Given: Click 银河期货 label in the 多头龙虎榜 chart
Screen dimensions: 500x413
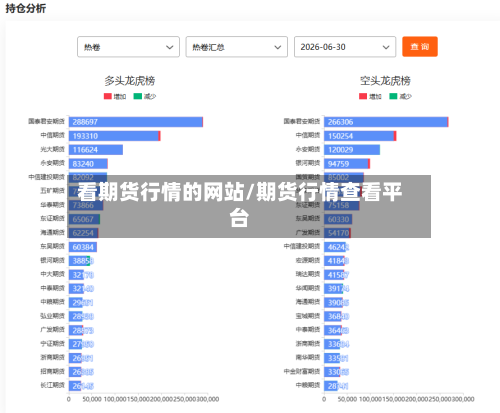Looking at the screenshot, I should 52,260.
